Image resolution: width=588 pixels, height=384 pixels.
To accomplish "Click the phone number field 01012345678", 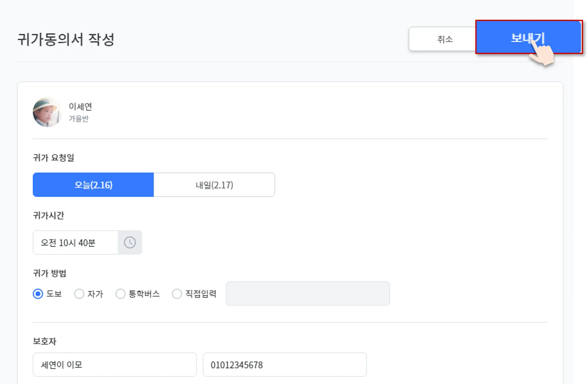I will pos(285,365).
